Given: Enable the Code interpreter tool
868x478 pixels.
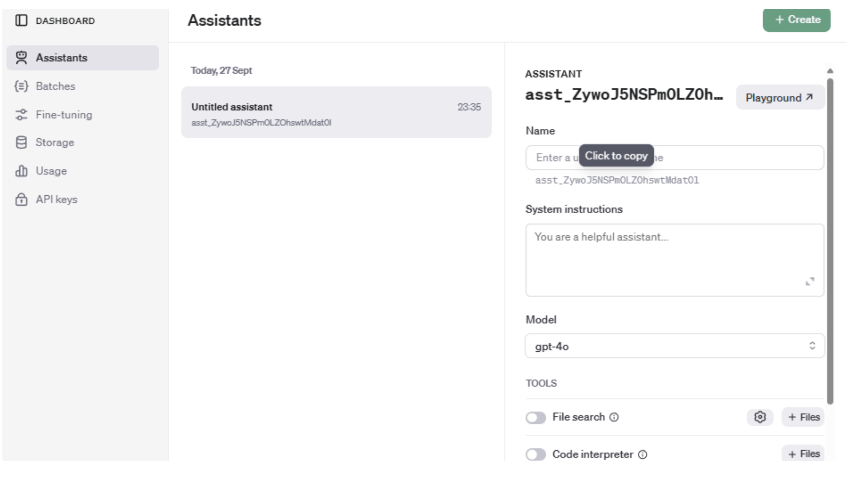Looking at the screenshot, I should pyautogui.click(x=536, y=454).
